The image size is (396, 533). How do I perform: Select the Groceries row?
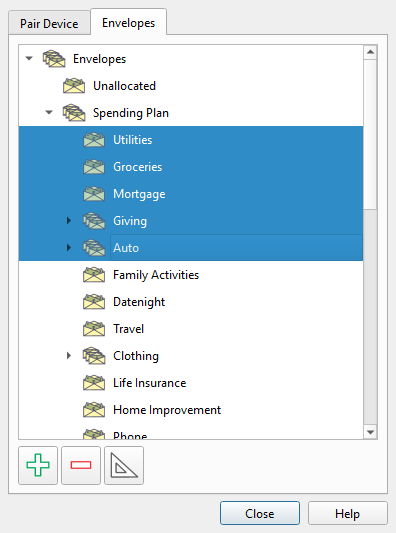click(x=191, y=167)
